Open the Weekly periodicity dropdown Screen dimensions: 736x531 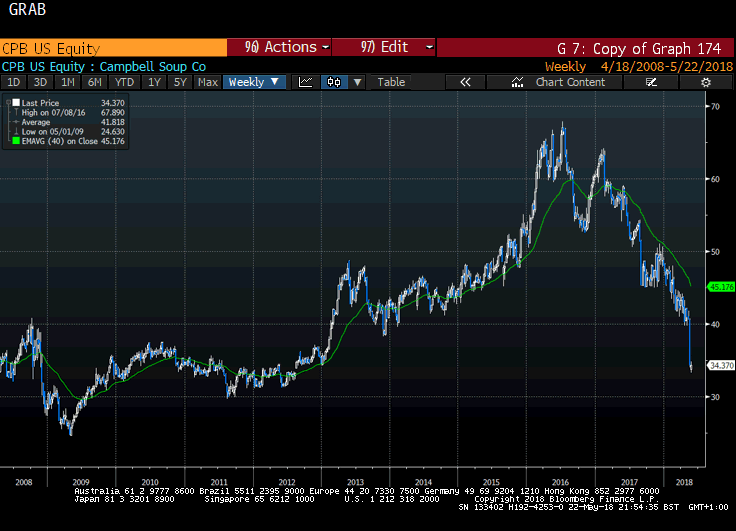pyautogui.click(x=254, y=82)
